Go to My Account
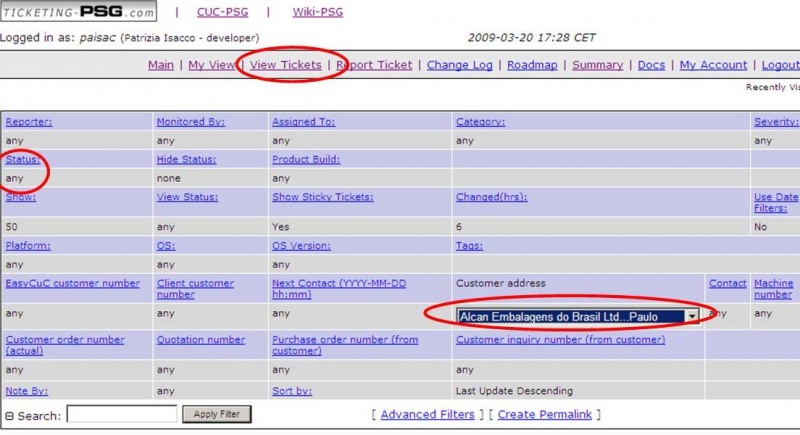The width and height of the screenshot is (800, 435). coord(713,65)
